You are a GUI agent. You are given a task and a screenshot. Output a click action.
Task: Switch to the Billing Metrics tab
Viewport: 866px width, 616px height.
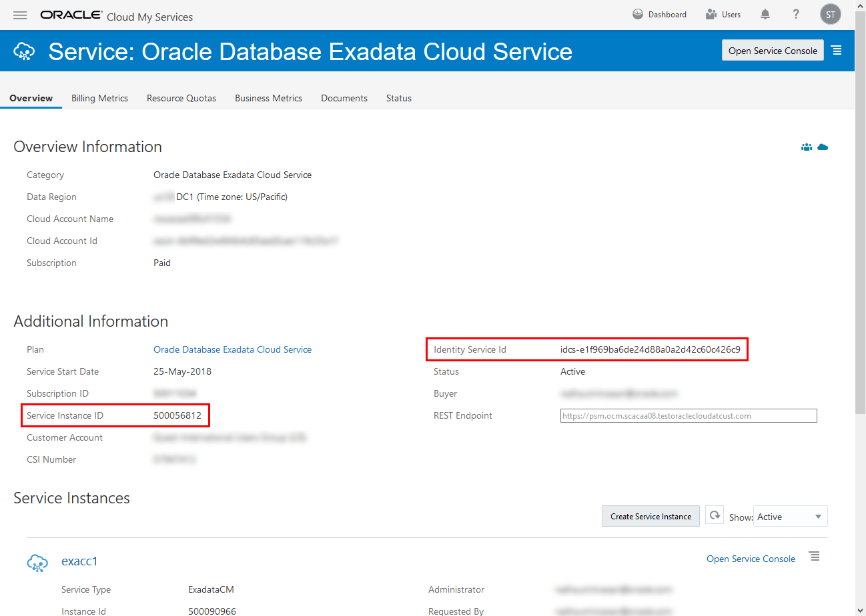pos(99,98)
